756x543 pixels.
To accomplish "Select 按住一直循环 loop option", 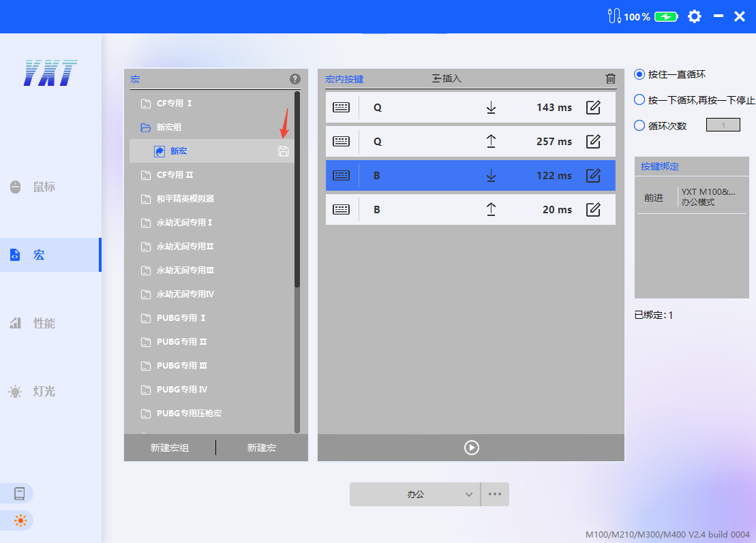I will 639,74.
